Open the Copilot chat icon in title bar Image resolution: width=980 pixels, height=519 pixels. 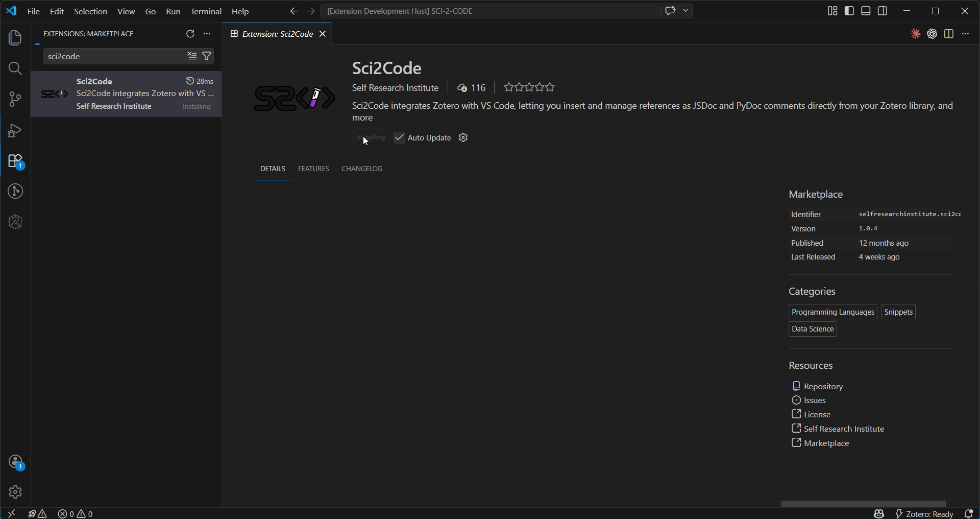pyautogui.click(x=670, y=11)
